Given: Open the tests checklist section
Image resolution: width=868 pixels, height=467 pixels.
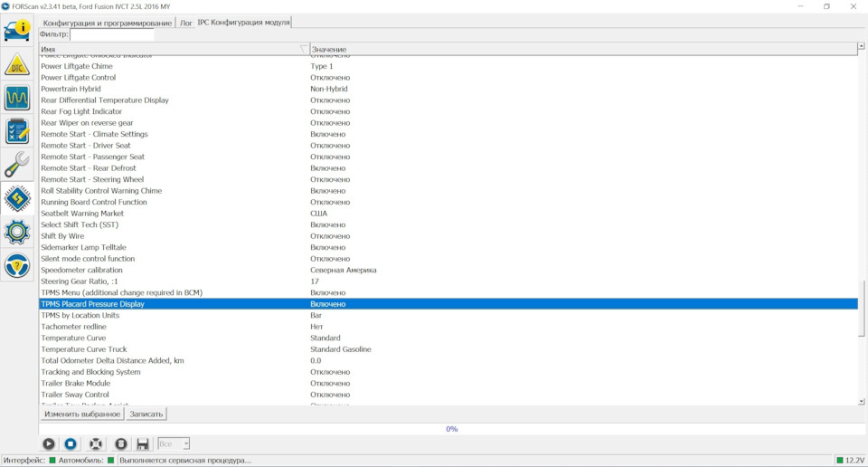Looking at the screenshot, I should tap(17, 132).
